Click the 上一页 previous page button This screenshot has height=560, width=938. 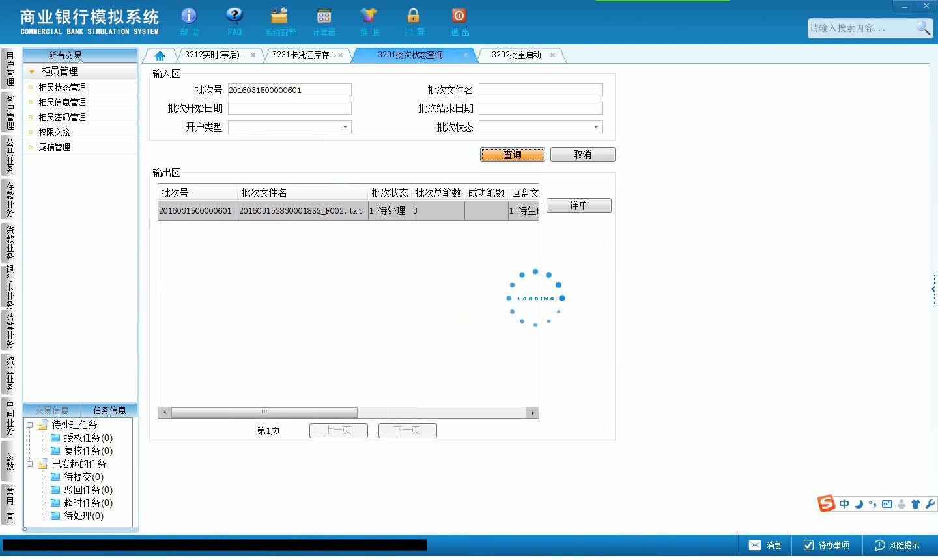tap(338, 430)
